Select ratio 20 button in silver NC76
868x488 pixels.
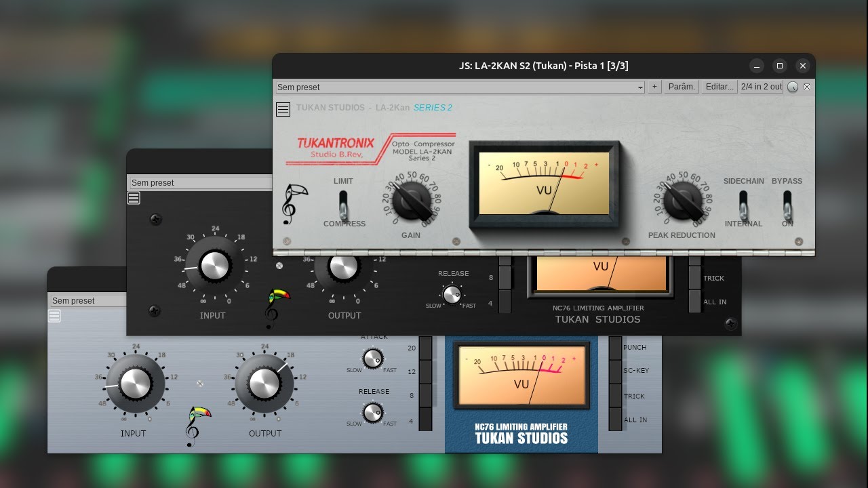click(x=425, y=348)
